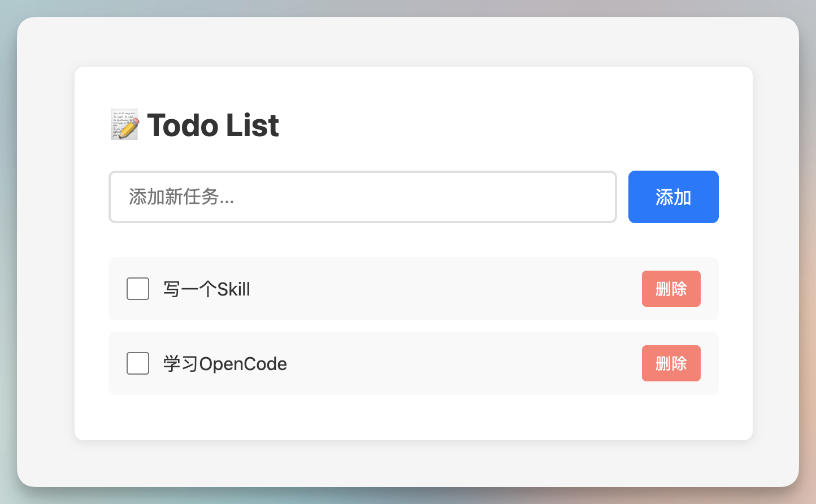The width and height of the screenshot is (816, 504).
Task: Click the word "OpenCode" in the second task
Action: click(243, 364)
